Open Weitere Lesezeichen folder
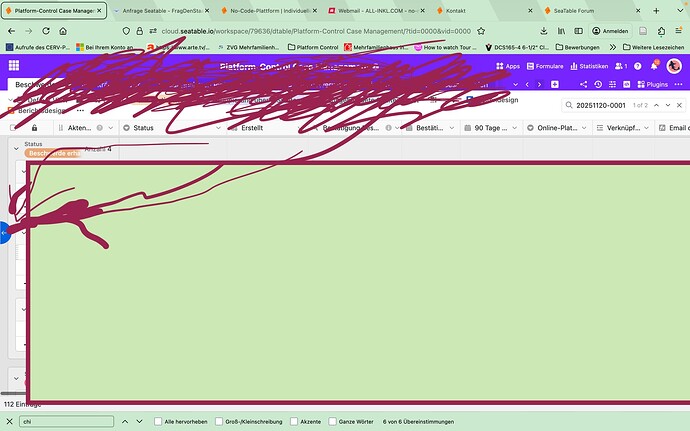 tap(653, 47)
